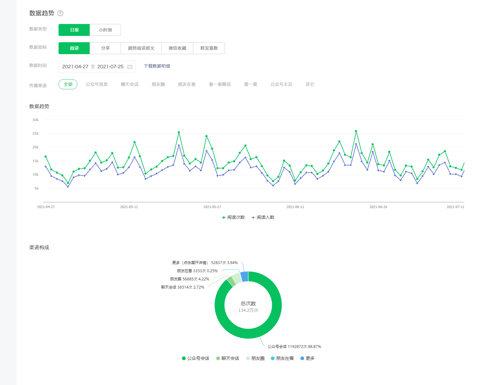Choose the 公众号主页 channel filter
This screenshot has width=481, height=385.
(281, 84)
